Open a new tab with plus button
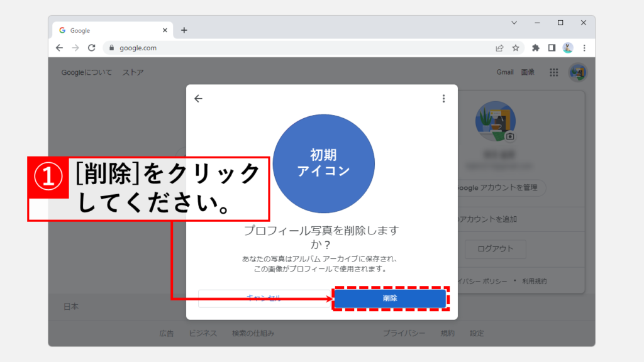Screen dimensions: 644x362 pyautogui.click(x=184, y=30)
